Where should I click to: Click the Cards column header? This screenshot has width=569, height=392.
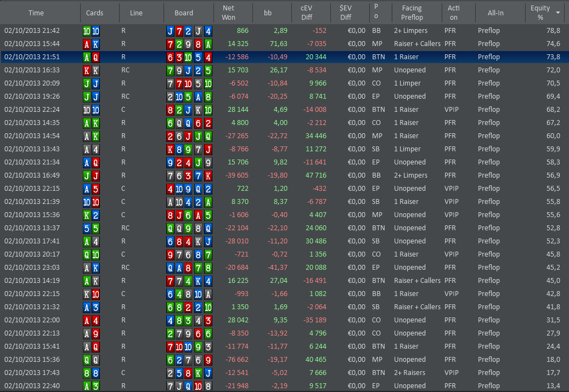click(x=94, y=13)
